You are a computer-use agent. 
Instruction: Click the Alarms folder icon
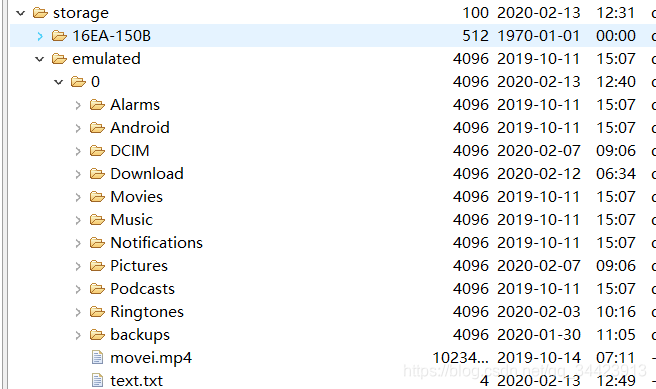[97, 105]
